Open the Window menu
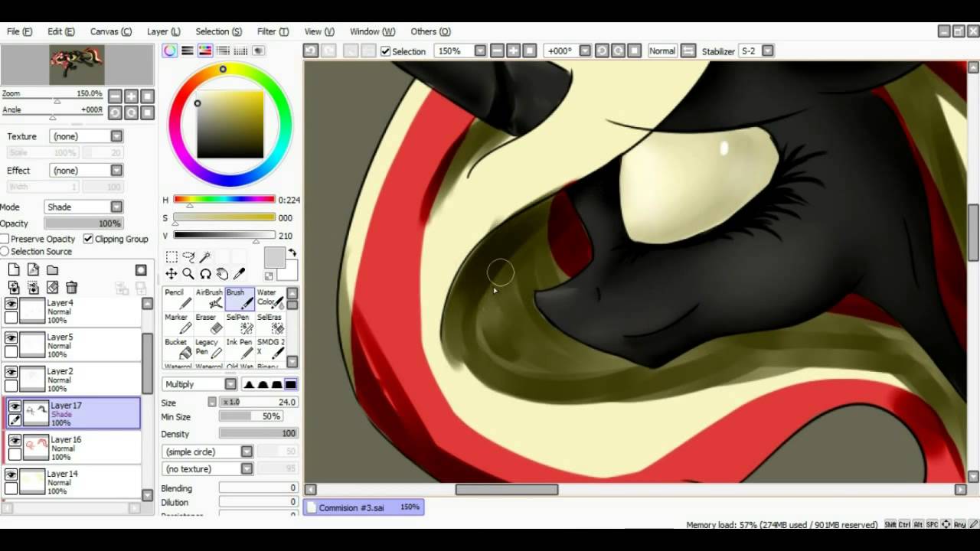 (372, 31)
